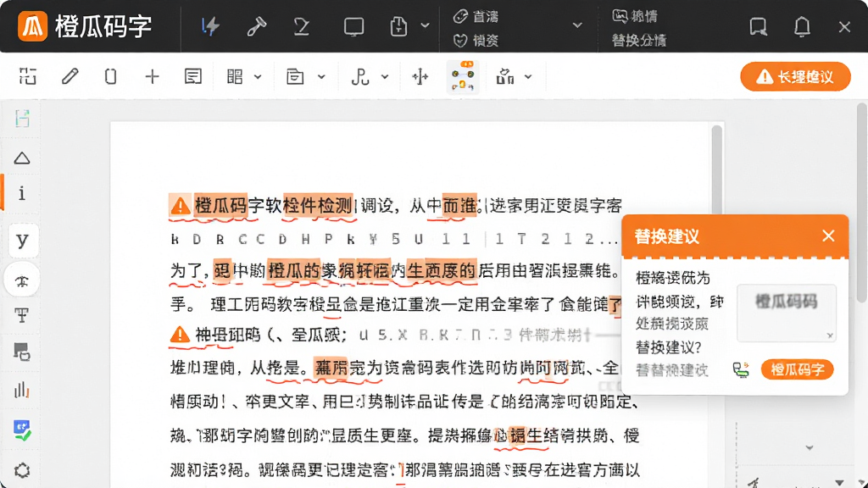Click the warning triangle beside 橙瓜码字软 line
This screenshot has width=868, height=488.
click(180, 206)
